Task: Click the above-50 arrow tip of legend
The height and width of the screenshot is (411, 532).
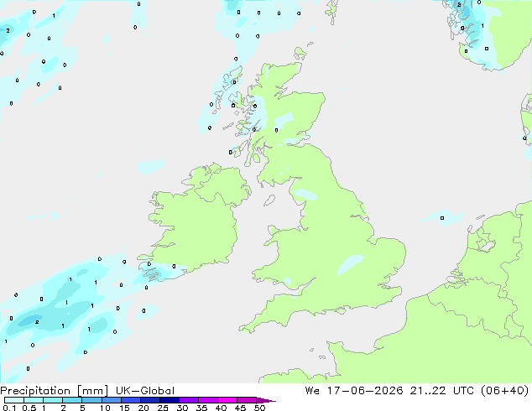Action: click(x=266, y=400)
